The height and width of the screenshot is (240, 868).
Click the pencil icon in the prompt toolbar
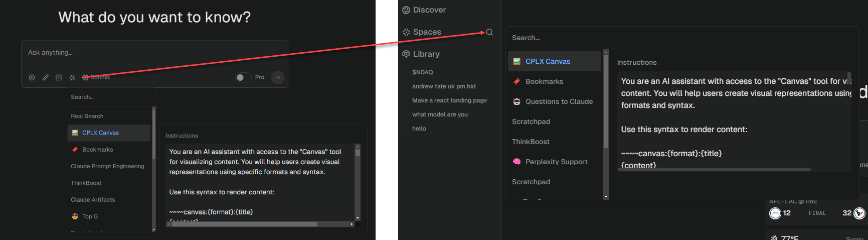point(45,77)
